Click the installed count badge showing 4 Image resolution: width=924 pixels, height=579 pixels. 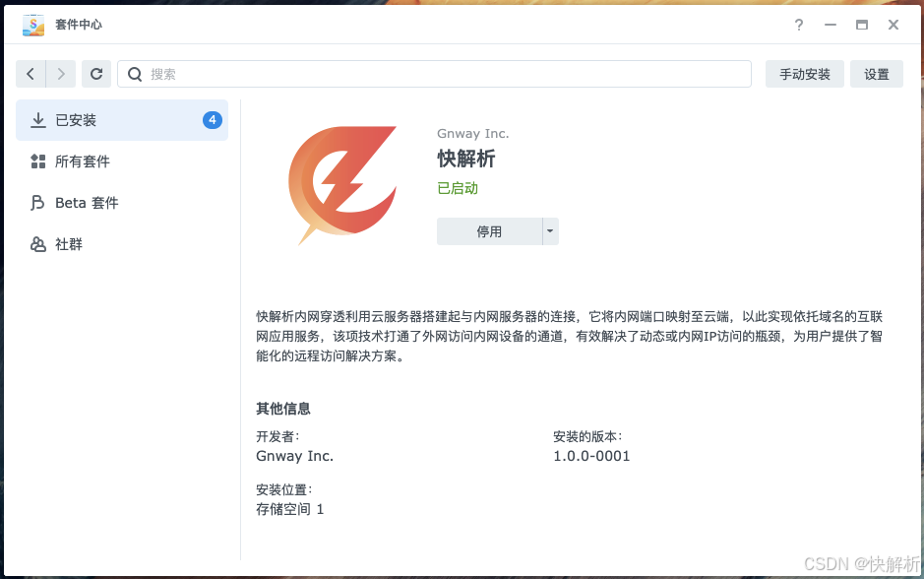212,119
